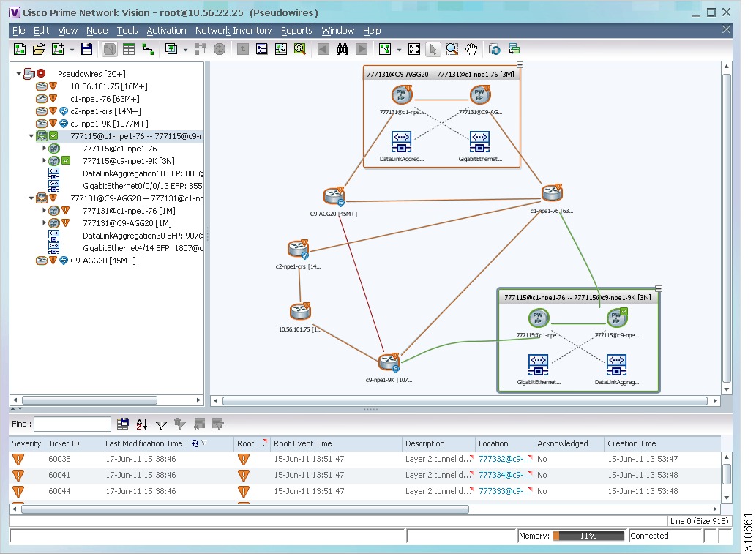756x554 pixels.
Task: Activate the selection pointer mode
Action: pos(433,49)
